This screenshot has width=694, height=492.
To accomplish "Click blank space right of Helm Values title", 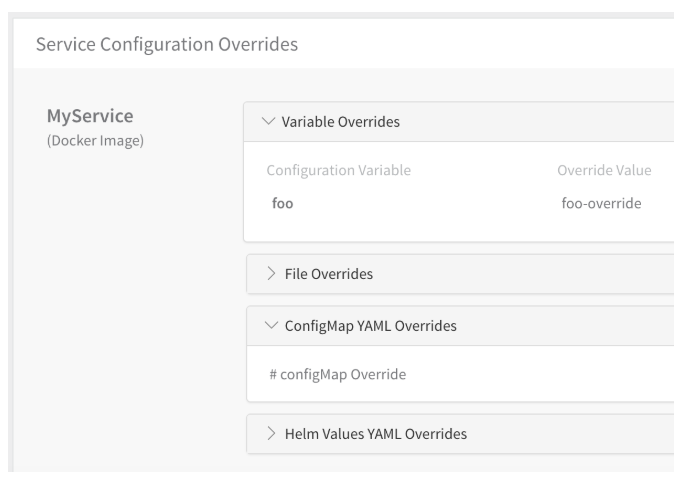I will click(571, 434).
